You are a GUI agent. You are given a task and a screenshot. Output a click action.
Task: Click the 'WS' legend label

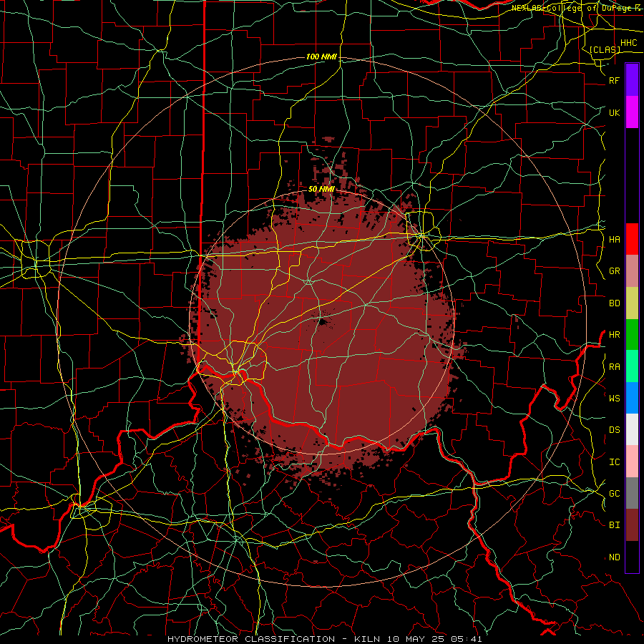[x=614, y=398]
